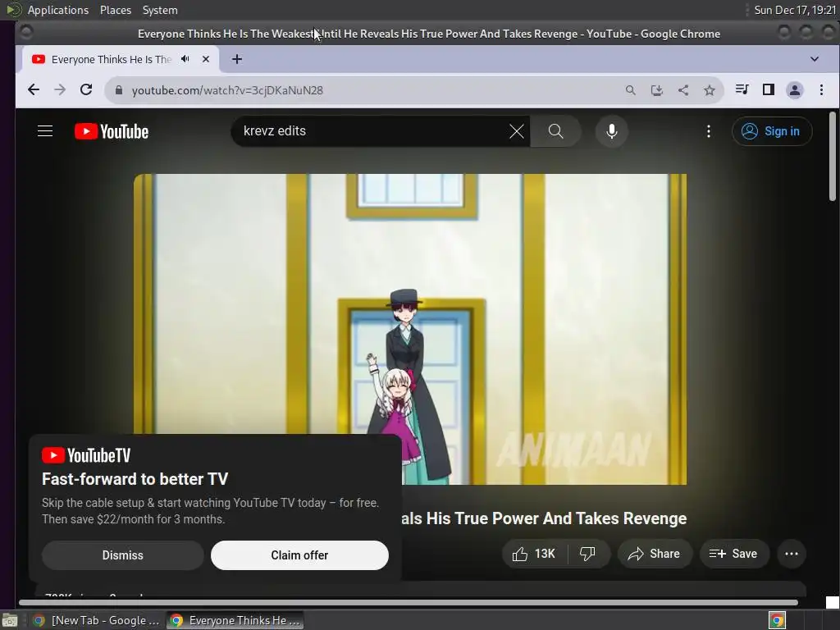Click the address bar URL
The image size is (840, 630).
coord(227,90)
